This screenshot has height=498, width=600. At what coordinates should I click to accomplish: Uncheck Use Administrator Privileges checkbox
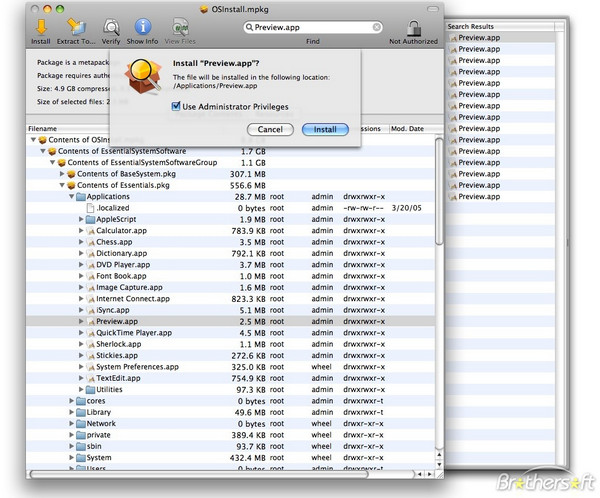point(176,106)
